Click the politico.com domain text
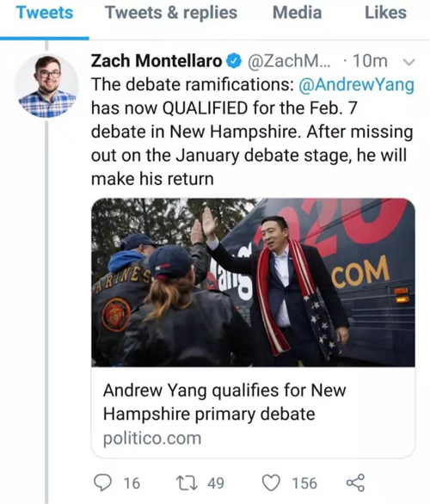 (x=152, y=438)
